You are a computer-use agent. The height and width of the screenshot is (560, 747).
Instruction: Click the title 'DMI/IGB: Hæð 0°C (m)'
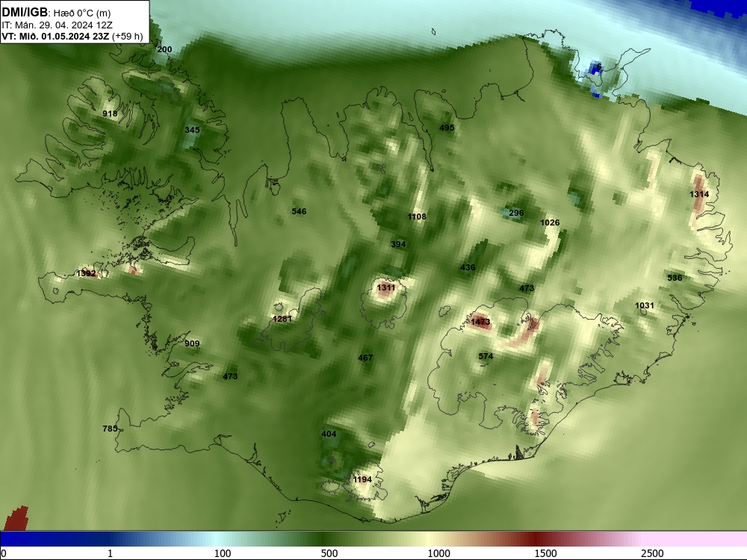tap(56, 13)
